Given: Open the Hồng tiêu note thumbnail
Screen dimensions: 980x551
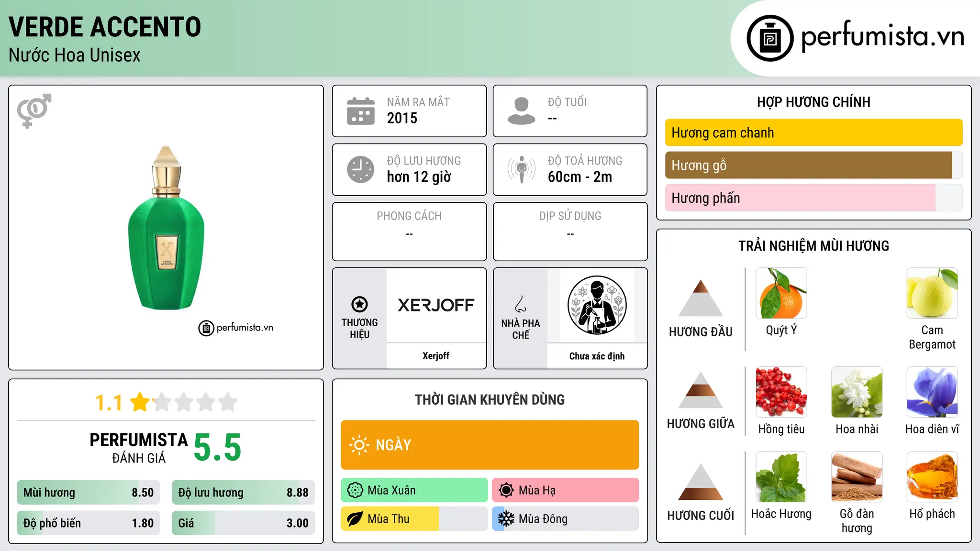Looking at the screenshot, I should click(x=781, y=392).
